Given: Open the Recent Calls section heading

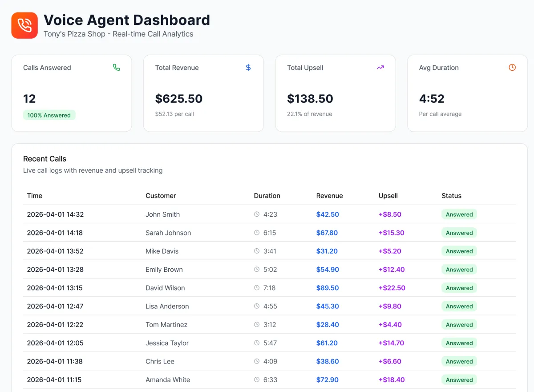Looking at the screenshot, I should tap(44, 158).
